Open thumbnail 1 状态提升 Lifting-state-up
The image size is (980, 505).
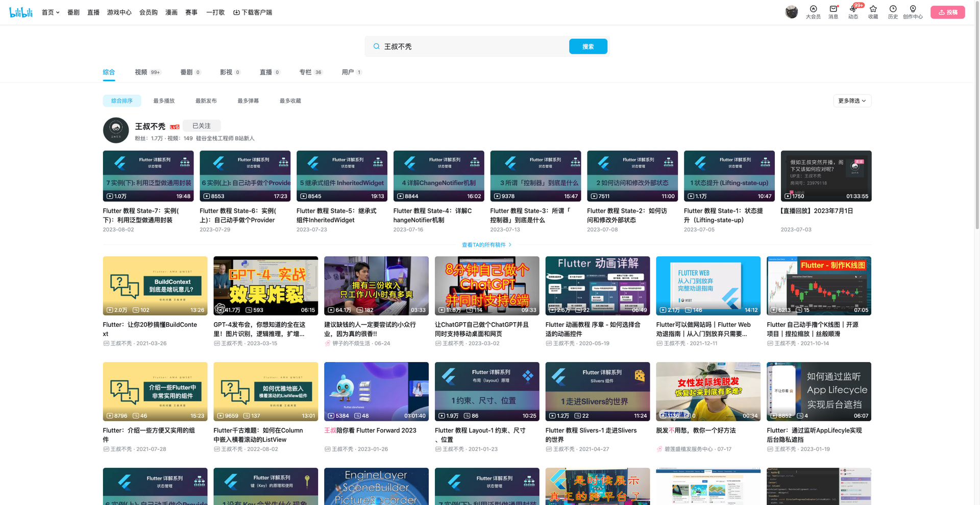[x=729, y=176]
